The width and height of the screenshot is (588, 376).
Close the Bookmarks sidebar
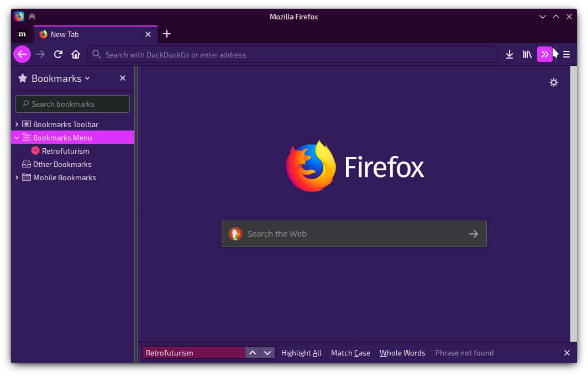click(123, 78)
